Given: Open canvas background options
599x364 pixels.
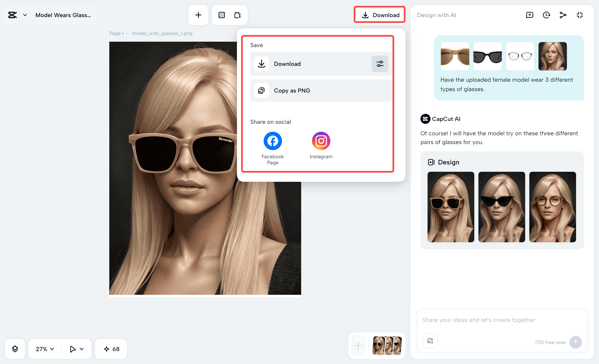Looking at the screenshot, I should [x=221, y=15].
